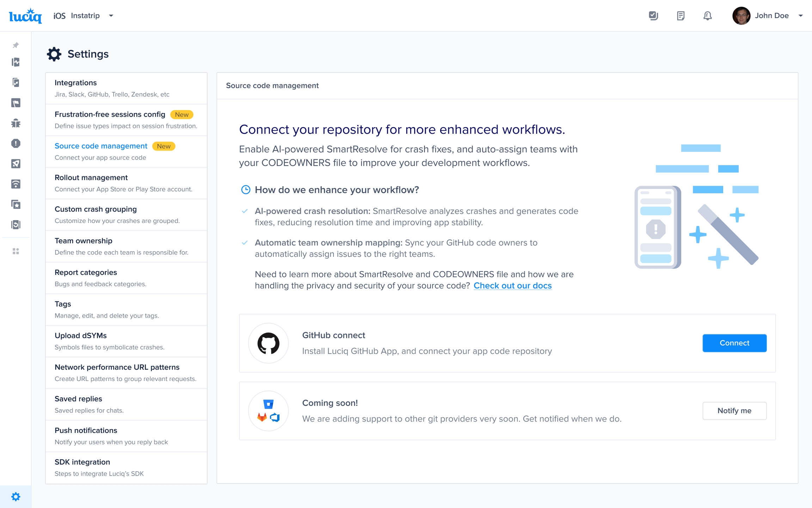Click John Doe's profile avatar
The width and height of the screenshot is (812, 508).
click(x=741, y=16)
